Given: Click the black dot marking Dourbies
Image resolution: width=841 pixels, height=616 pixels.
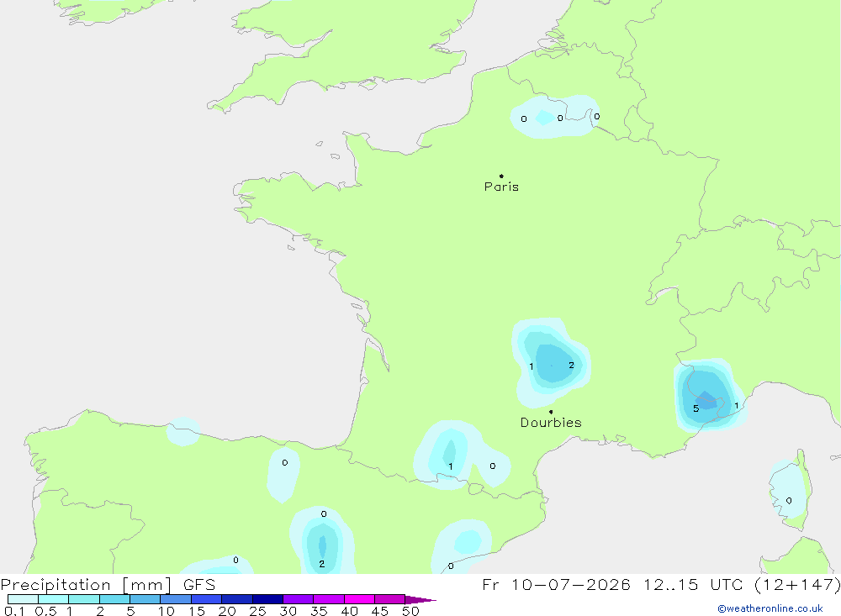Looking at the screenshot, I should click(551, 412).
